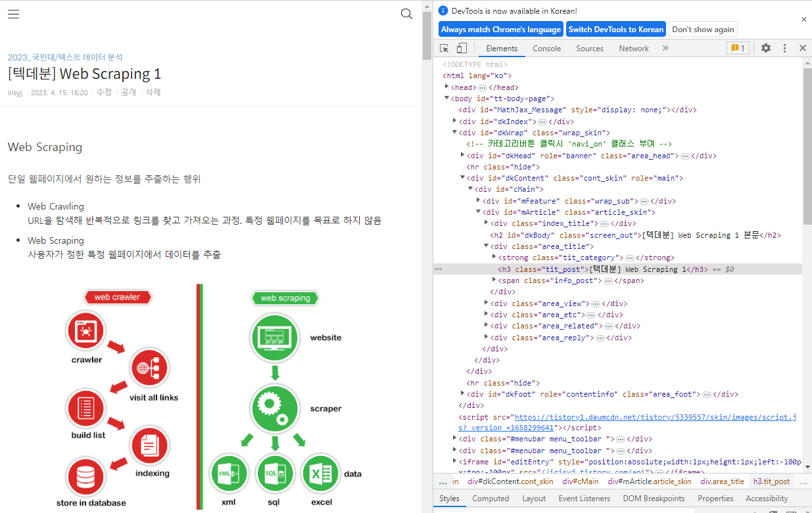Open DevTools three-dot customize menu
The image size is (812, 513).
tap(784, 48)
